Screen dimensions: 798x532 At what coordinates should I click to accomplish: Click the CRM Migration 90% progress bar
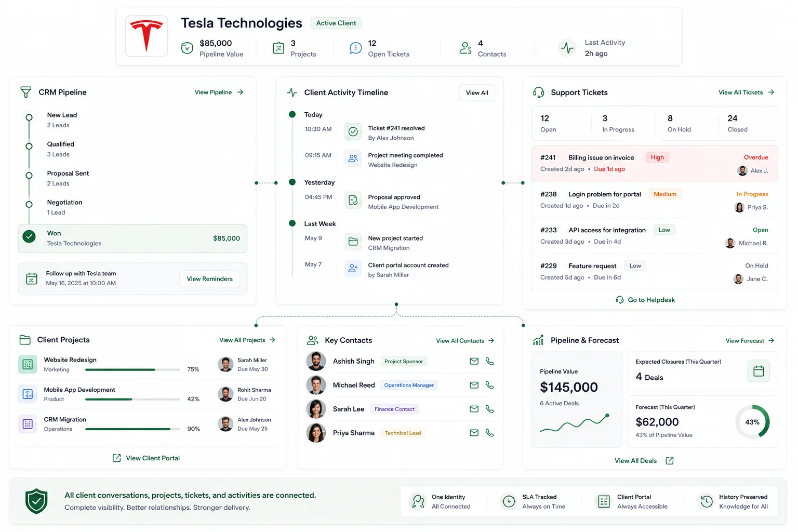pyautogui.click(x=133, y=429)
